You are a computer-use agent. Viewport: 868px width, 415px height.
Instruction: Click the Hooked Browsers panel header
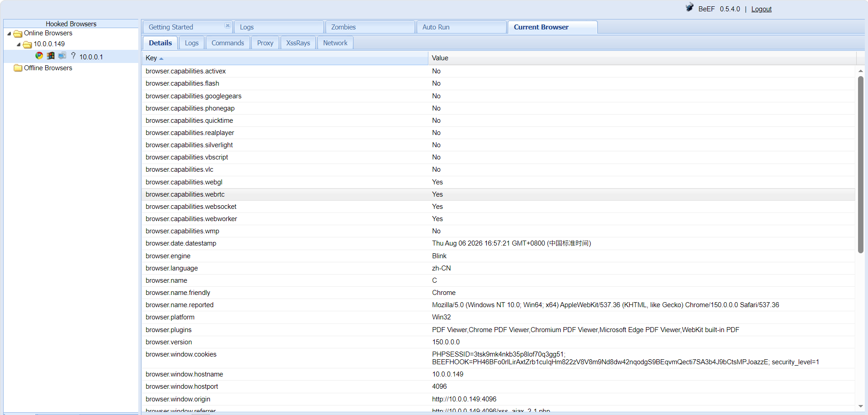71,24
